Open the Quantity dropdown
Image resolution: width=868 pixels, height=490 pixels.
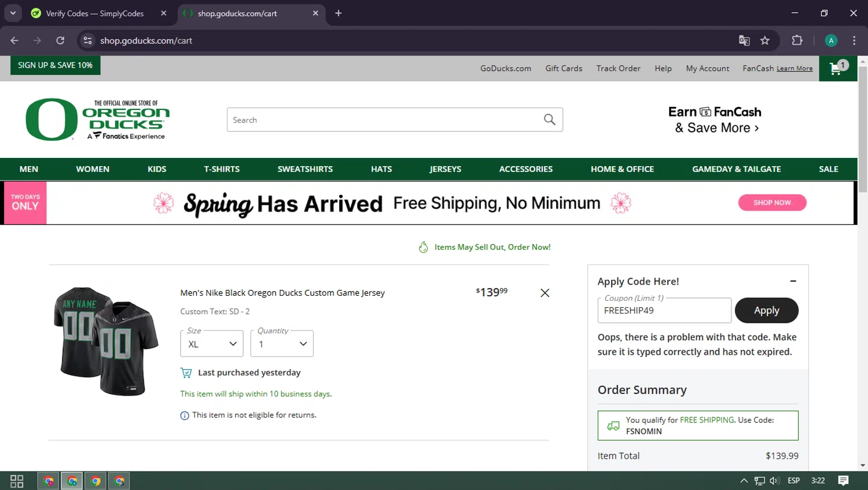click(x=282, y=344)
